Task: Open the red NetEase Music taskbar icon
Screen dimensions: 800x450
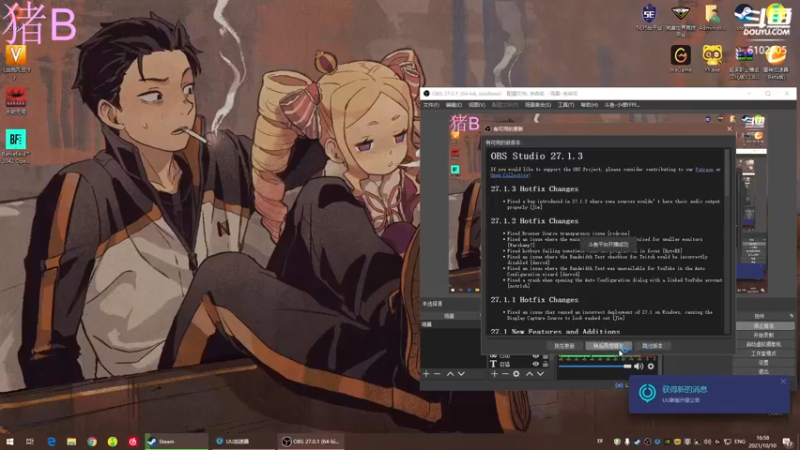Action: pyautogui.click(x=133, y=441)
